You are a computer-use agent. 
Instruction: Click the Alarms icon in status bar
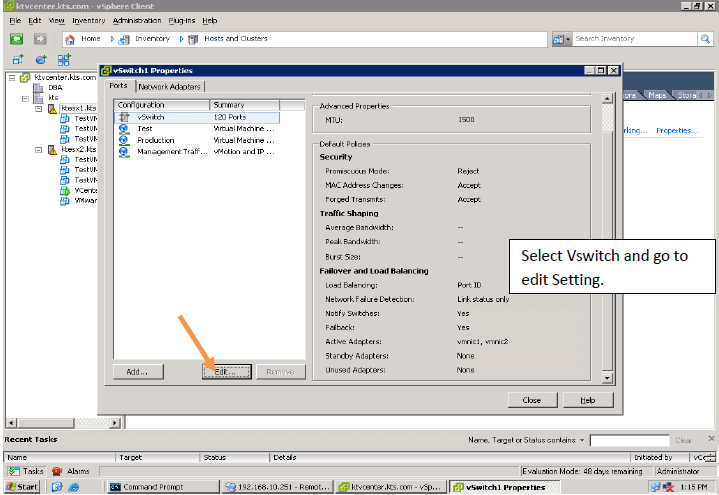pos(57,471)
